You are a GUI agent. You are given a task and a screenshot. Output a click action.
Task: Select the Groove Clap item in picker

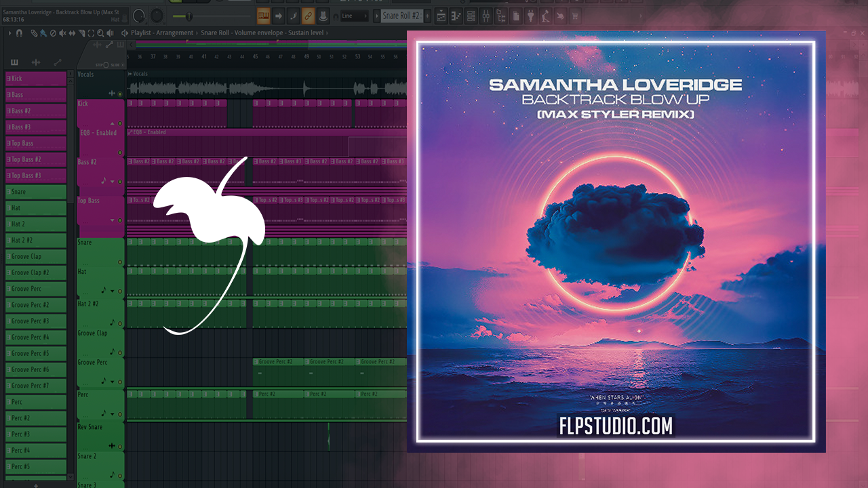(37, 256)
